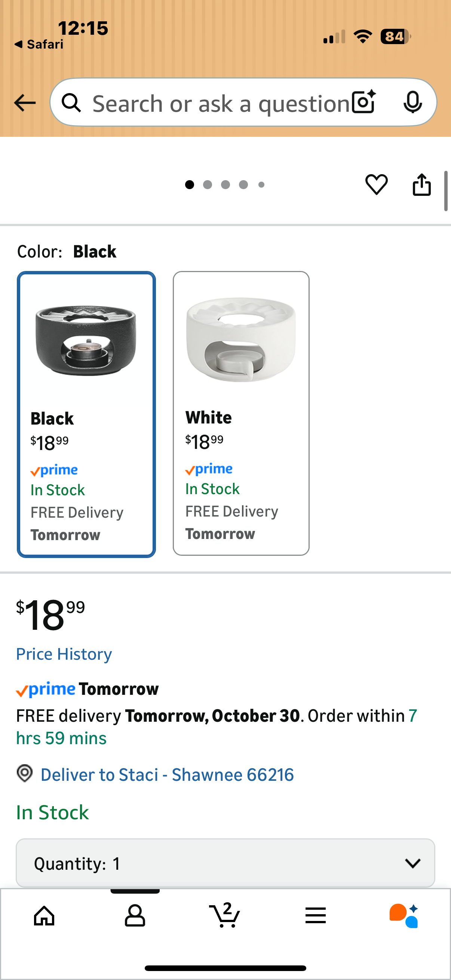Viewport: 451px width, 980px height.
Task: Open the account profile tab
Action: pos(135,915)
